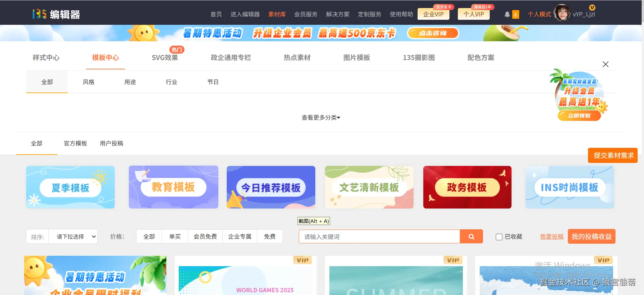Filter price by 会员免费
Image resolution: width=644 pixels, height=295 pixels.
(x=205, y=237)
